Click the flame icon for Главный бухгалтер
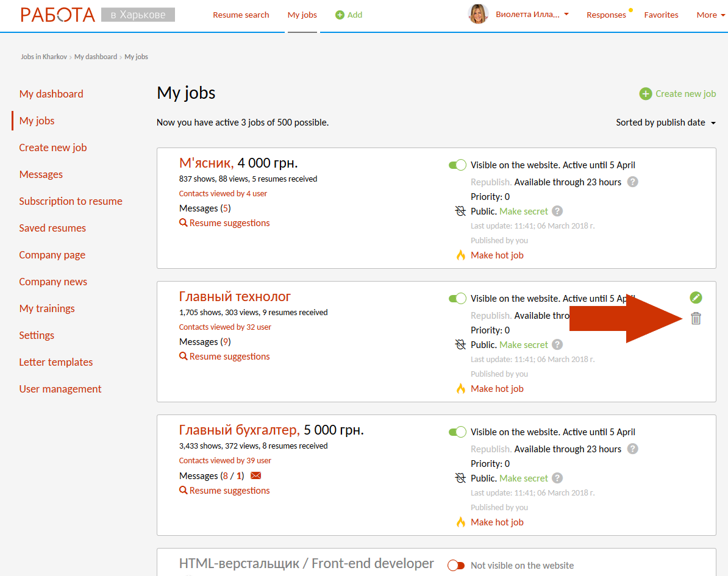 point(461,522)
